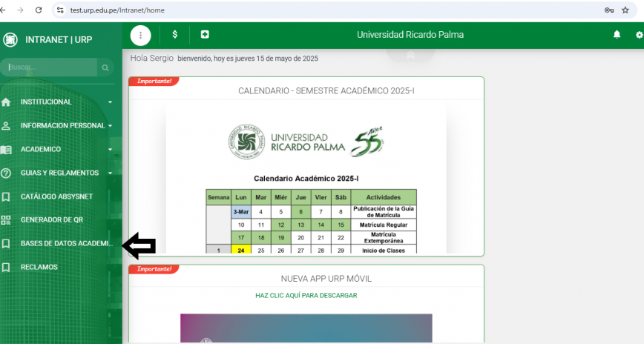Screen dimensions: 644x344
Task: Expand the Academico dropdown arrow
Action: point(110,150)
